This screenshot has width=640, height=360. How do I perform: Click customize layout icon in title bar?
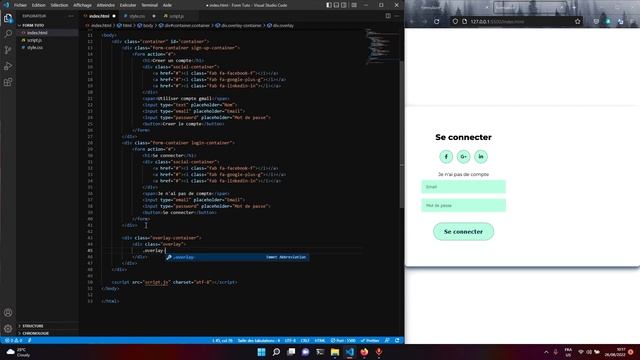coord(354,5)
